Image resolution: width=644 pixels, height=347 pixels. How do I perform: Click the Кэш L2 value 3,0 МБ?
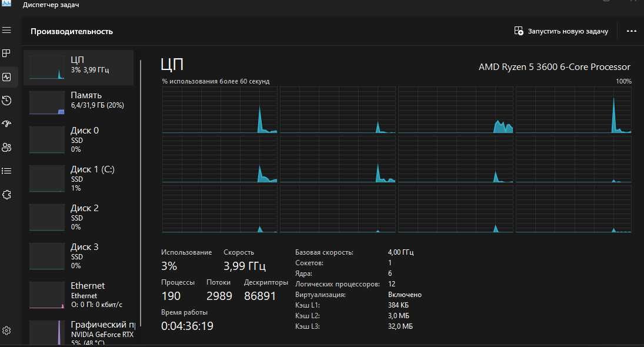click(x=398, y=316)
